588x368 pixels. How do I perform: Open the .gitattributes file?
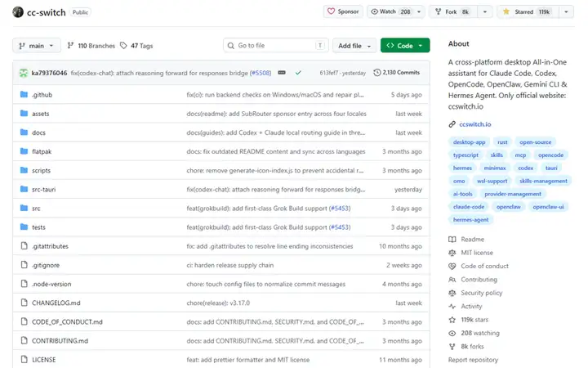50,246
